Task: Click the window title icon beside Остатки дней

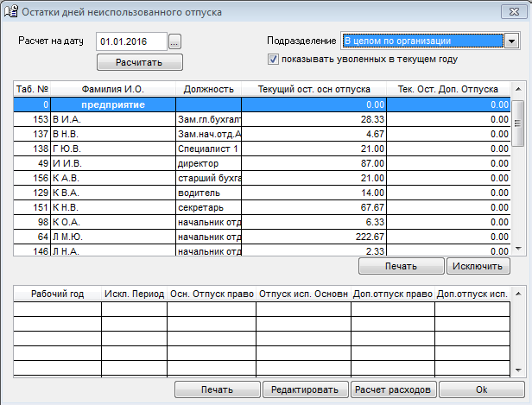Action: point(11,11)
